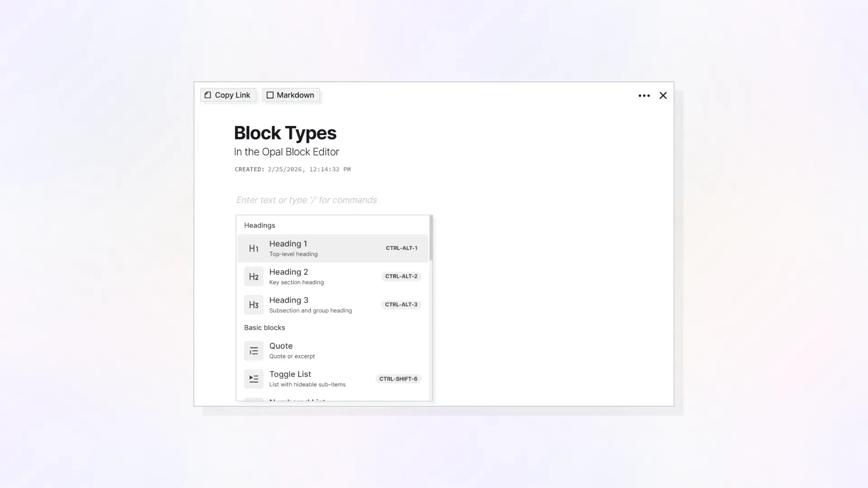Click the Markdown button
This screenshot has height=488, width=868.
pos(291,95)
